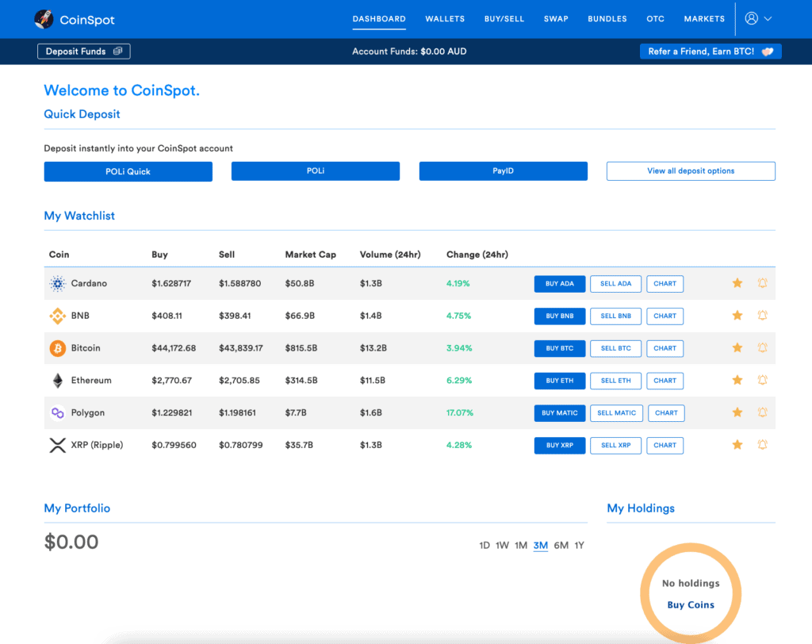Open the OTC page
The image size is (812, 644).
[x=655, y=19]
